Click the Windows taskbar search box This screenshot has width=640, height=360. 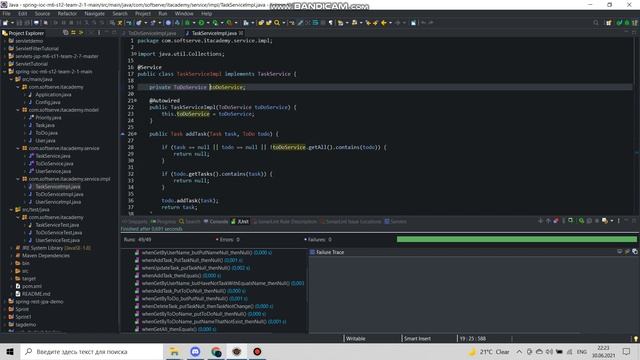tap(91, 351)
